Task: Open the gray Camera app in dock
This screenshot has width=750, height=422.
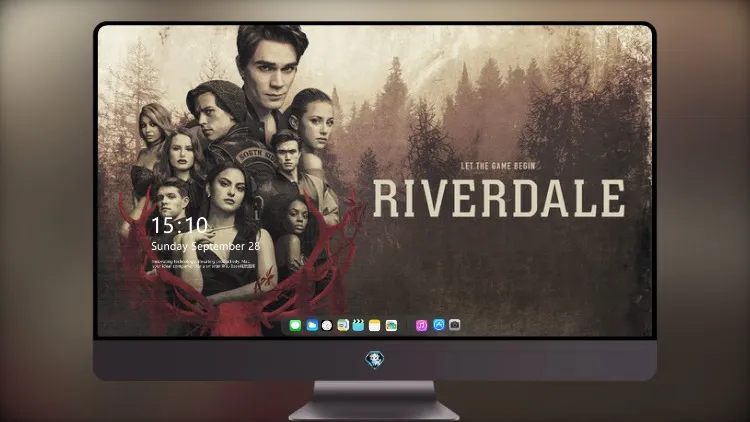Action: [x=454, y=325]
